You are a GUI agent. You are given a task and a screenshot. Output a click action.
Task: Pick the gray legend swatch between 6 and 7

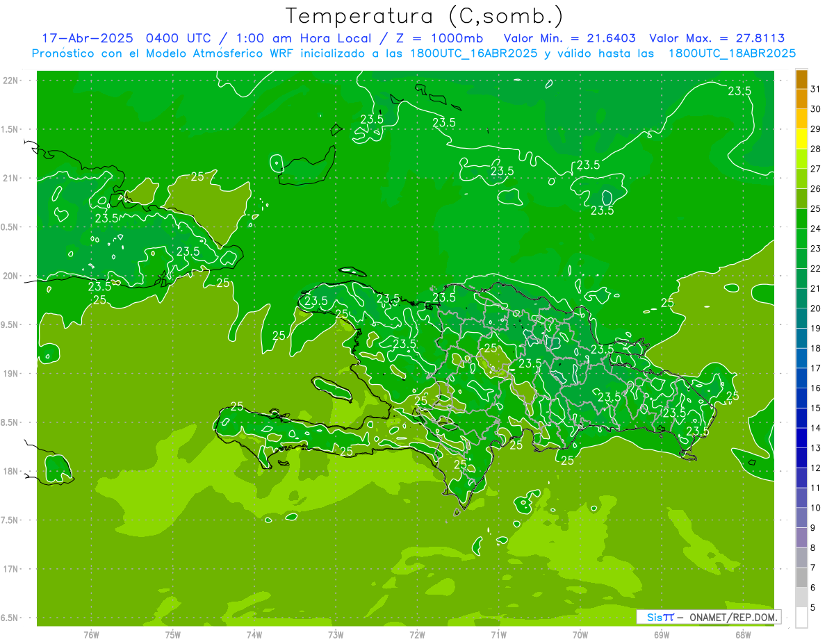click(x=801, y=577)
